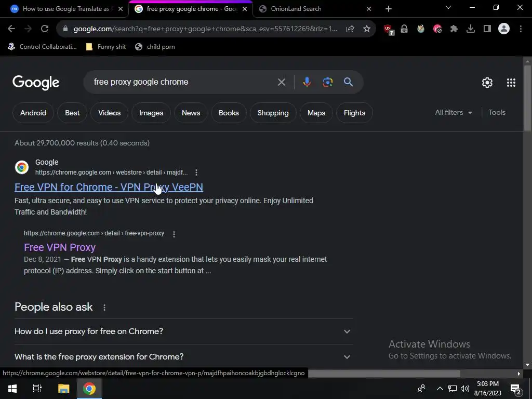Viewport: 532px width, 399px height.
Task: Open the 'Control Collaborati...' bookmark
Action: (43, 47)
